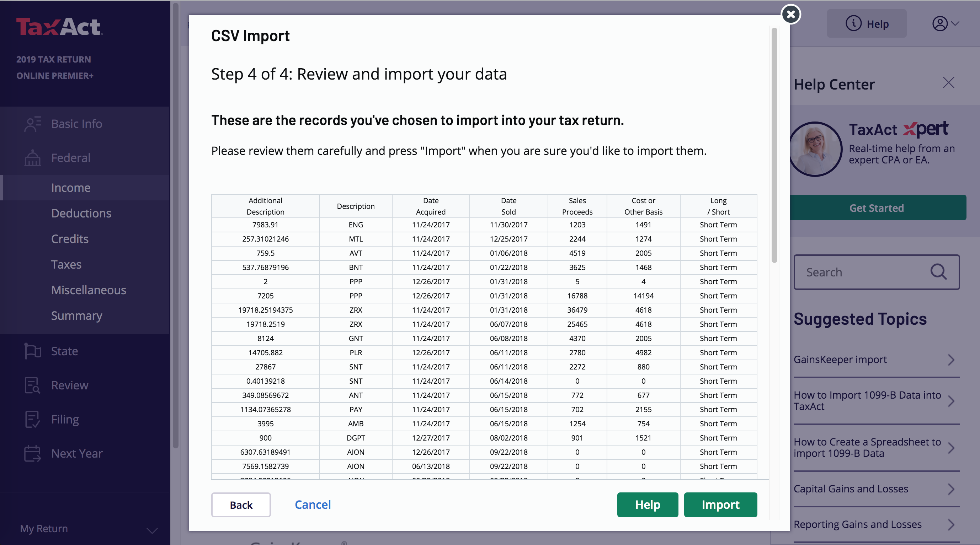Click the 257.31021246 cell in MTL row
Image resolution: width=980 pixels, height=545 pixels.
pyautogui.click(x=265, y=239)
